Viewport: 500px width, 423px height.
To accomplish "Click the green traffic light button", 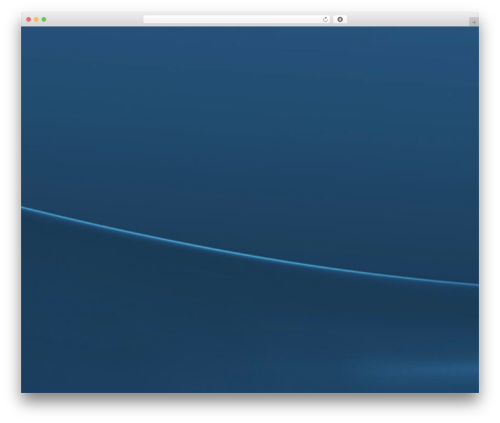I will (x=44, y=20).
